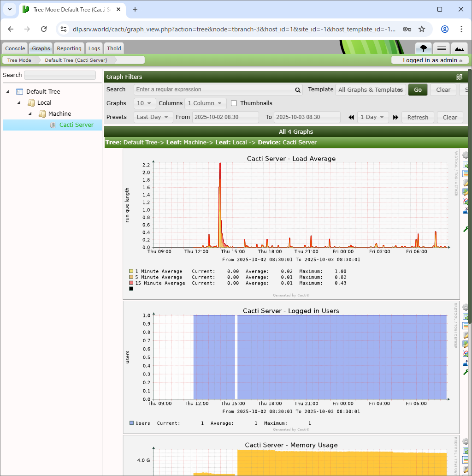Open the Presets Last Day dropdown
This screenshot has height=476, width=472.
[153, 117]
